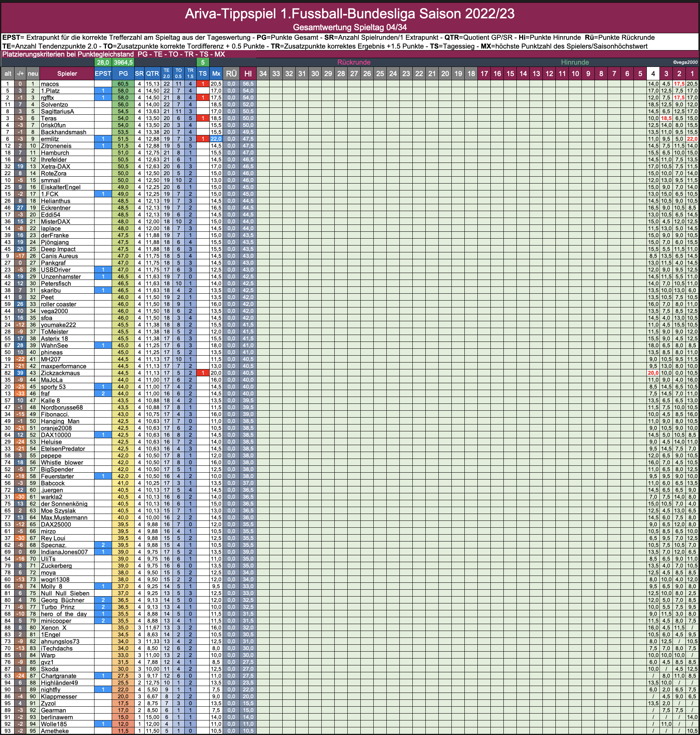Click Zickzackmaus's red matchday value 20,0
The image size is (700, 735).
(653, 373)
